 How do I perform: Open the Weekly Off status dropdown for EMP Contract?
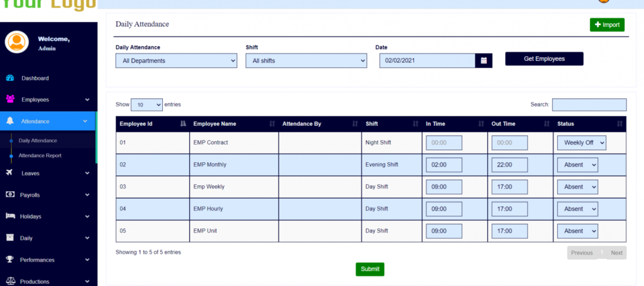pyautogui.click(x=582, y=143)
